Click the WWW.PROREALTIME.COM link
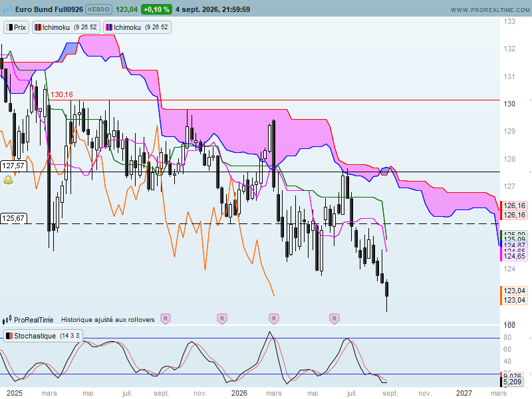 click(490, 10)
